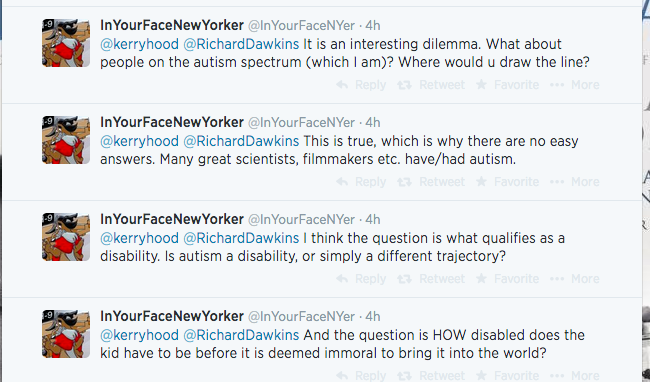This screenshot has width=650, height=382.
Task: Expand More menu on 'no easy answers' tweet
Action: [x=575, y=182]
